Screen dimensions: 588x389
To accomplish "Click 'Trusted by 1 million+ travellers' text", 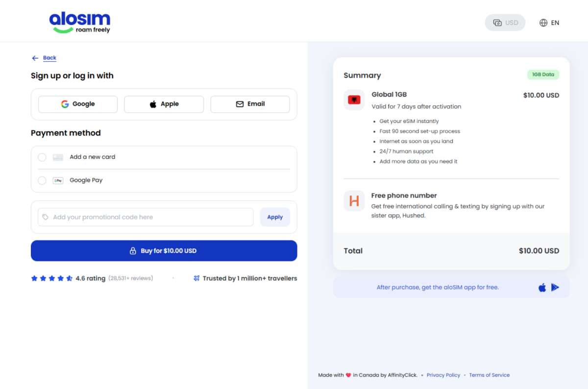I will pos(250,278).
